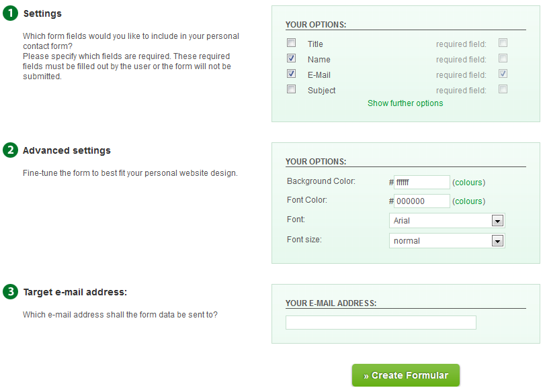The image size is (545, 392).
Task: Enable the Title field checkbox
Action: click(x=292, y=43)
